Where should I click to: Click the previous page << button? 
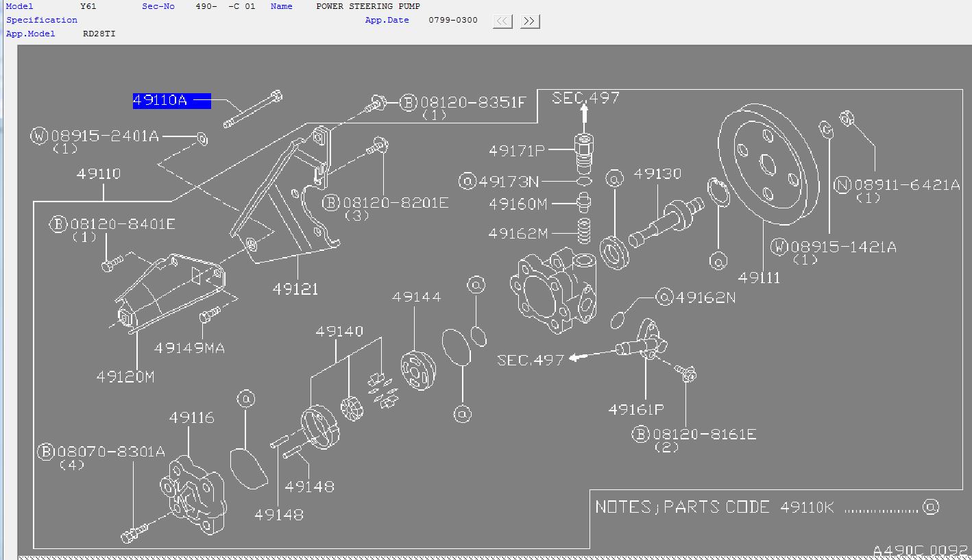[x=502, y=21]
